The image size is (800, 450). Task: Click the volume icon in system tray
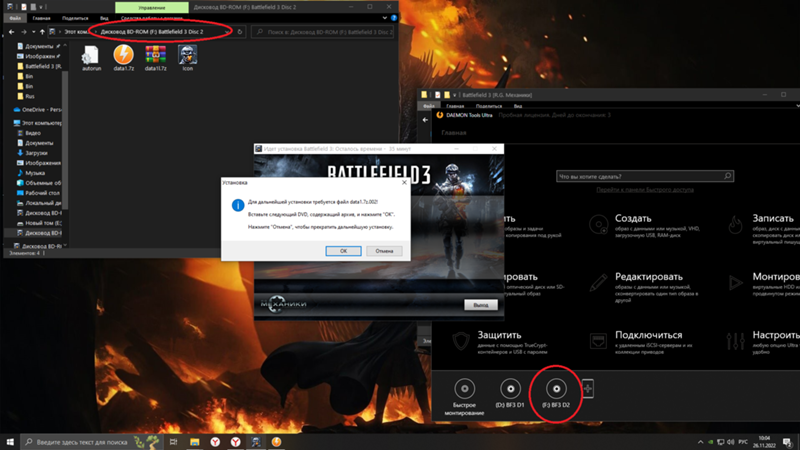click(731, 442)
